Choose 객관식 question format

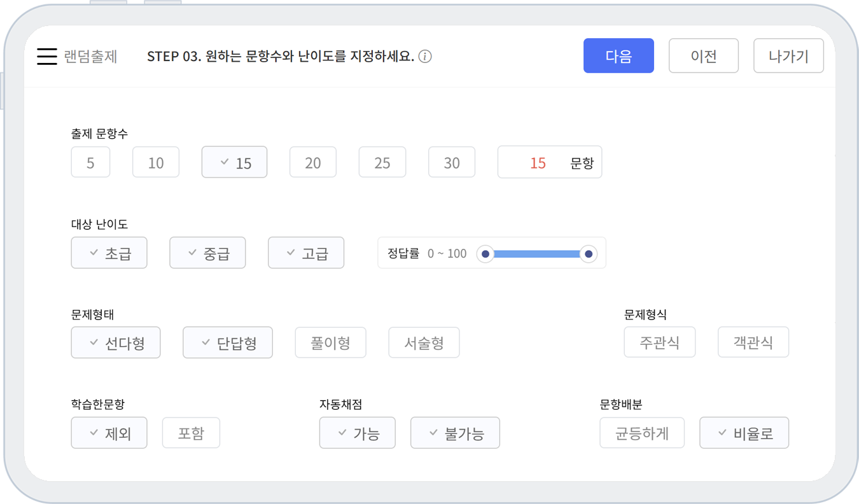click(x=753, y=343)
